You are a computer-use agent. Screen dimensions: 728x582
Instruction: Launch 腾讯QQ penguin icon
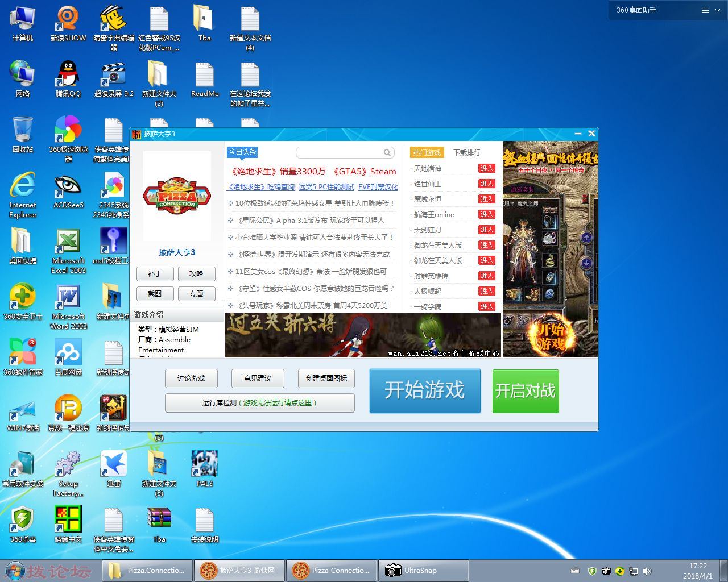[x=68, y=79]
